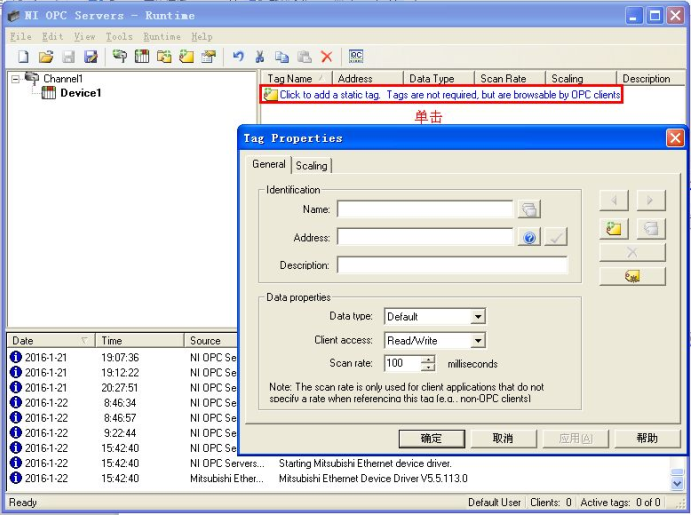Launch the OPC Quick Client icon

(x=356, y=56)
